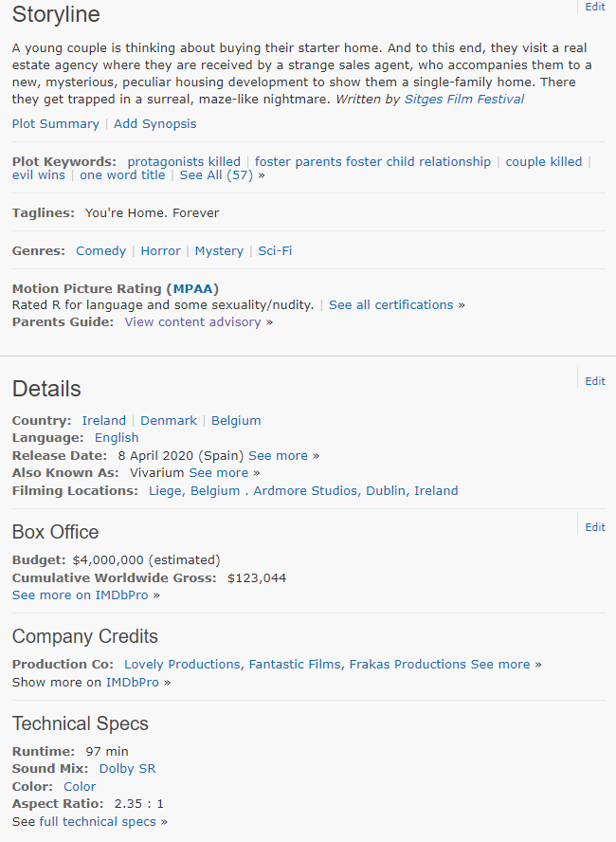Open the Comedy genre link
Viewport: 616px width, 842px height.
coord(100,250)
